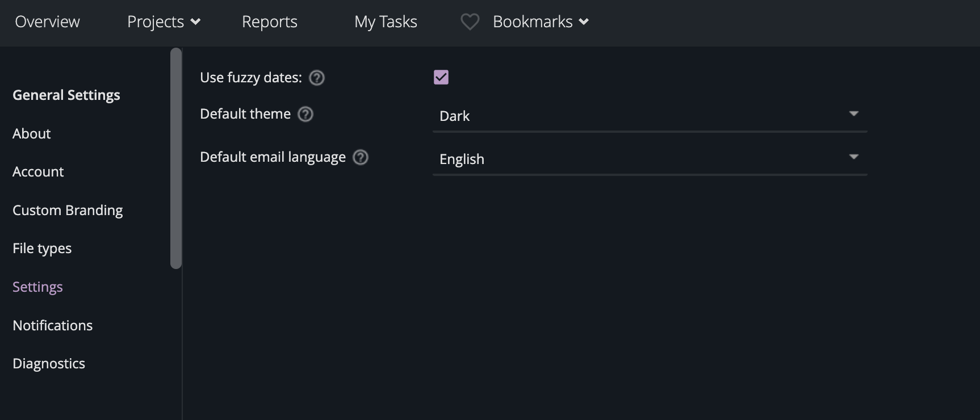Image resolution: width=980 pixels, height=420 pixels.
Task: Click the sidebar vertical scrollbar
Action: [x=176, y=158]
